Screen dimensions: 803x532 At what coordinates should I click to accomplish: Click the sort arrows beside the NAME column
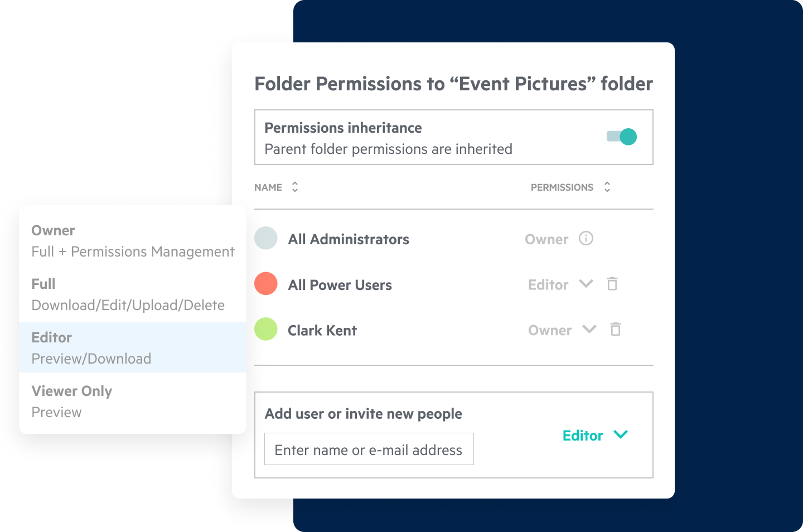click(294, 187)
